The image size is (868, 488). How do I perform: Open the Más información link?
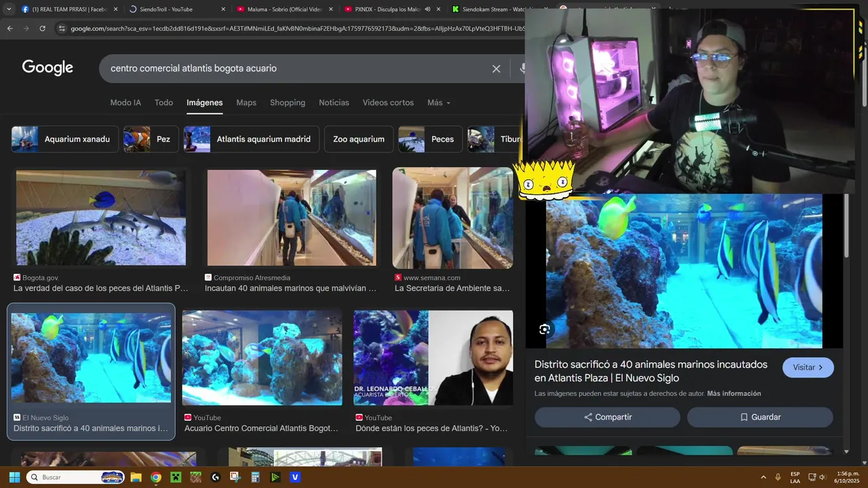734,394
